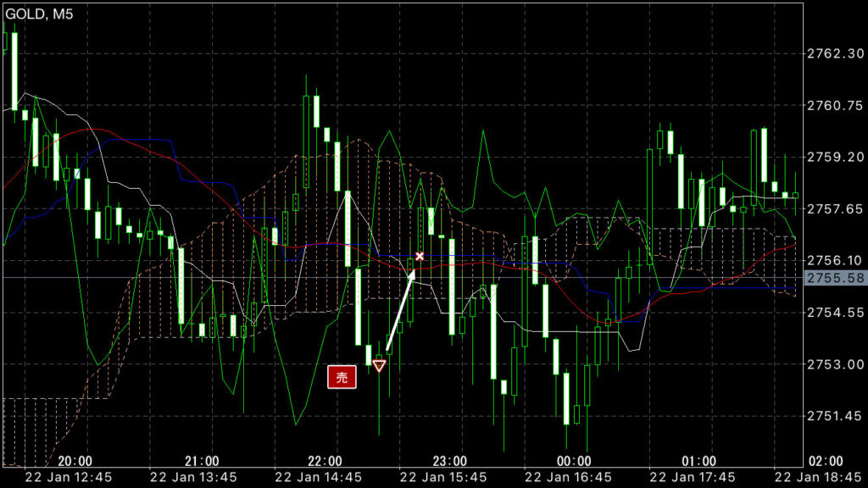The width and height of the screenshot is (868, 488).
Task: Select the GOLD, M5 chart title
Action: tap(39, 14)
